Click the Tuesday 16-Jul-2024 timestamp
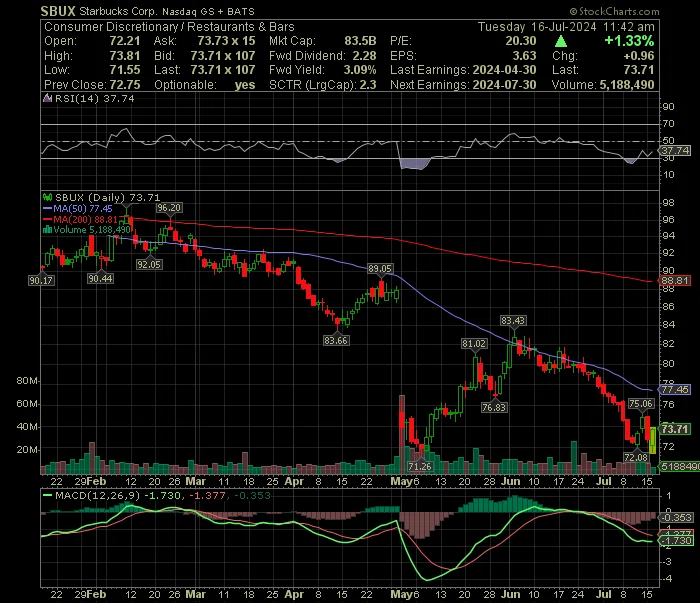The image size is (700, 603). [x=566, y=27]
